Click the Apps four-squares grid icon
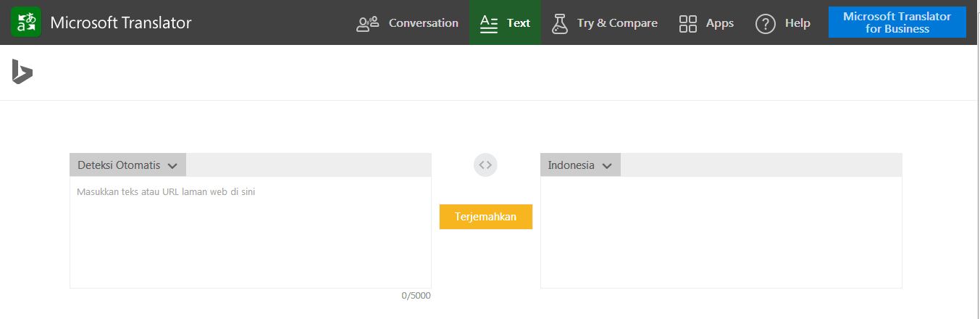 (688, 23)
